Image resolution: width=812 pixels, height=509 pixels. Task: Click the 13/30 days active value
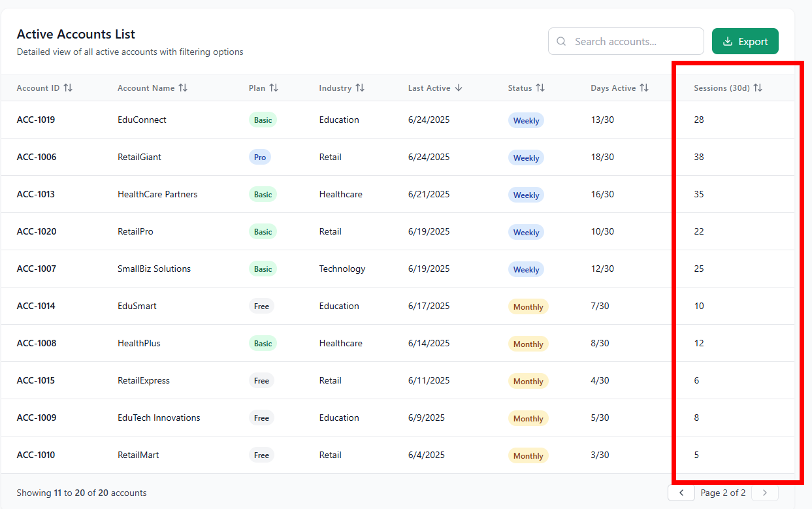(x=602, y=120)
